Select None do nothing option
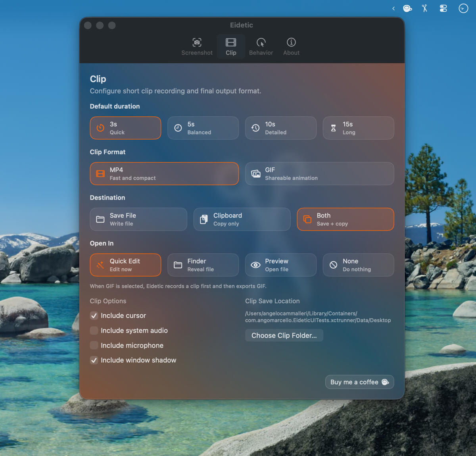The image size is (476, 456). point(359,265)
